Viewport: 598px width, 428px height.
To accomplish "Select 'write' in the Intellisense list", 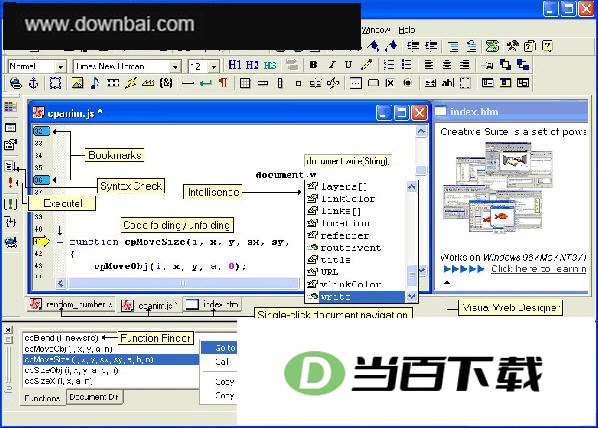I will point(356,296).
